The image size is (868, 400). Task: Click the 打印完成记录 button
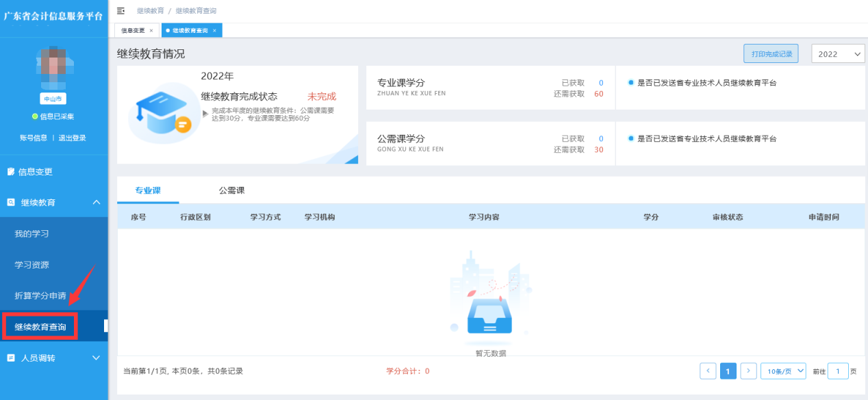pyautogui.click(x=771, y=53)
